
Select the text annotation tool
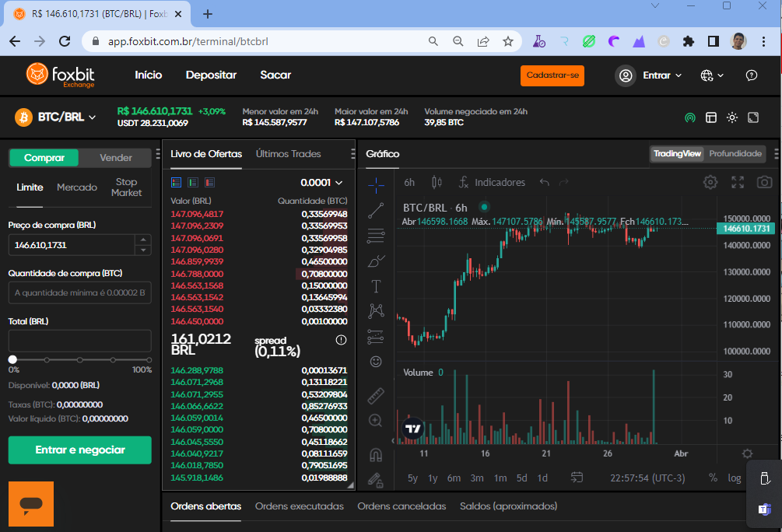point(376,286)
